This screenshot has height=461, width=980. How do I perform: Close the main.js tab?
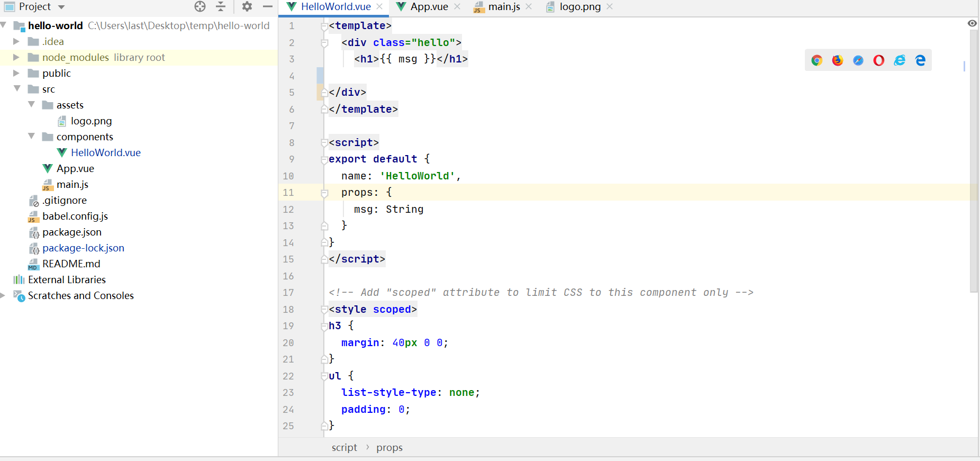click(x=529, y=7)
